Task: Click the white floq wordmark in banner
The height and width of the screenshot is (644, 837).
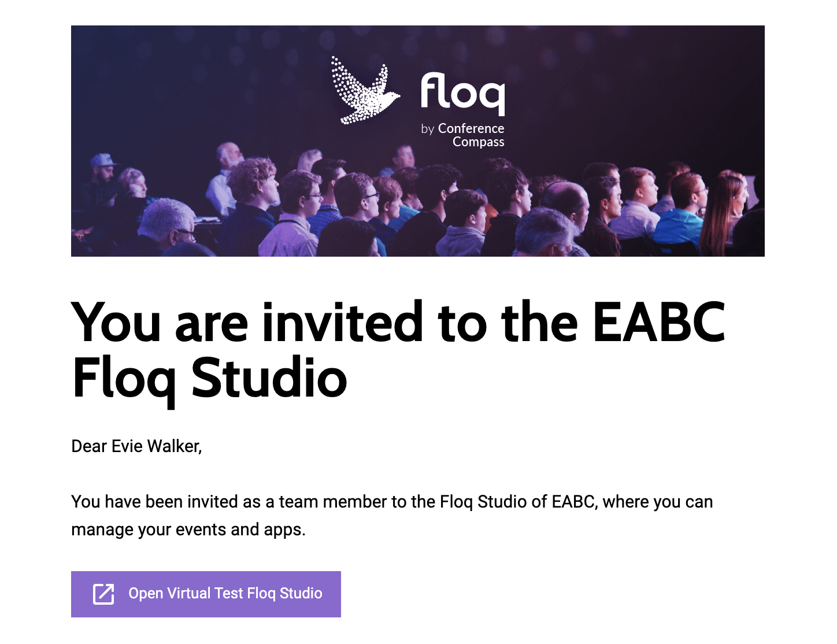Action: pyautogui.click(x=462, y=93)
